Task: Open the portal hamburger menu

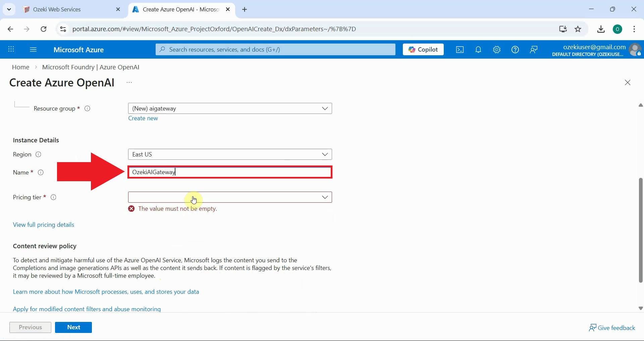Action: pyautogui.click(x=33, y=49)
